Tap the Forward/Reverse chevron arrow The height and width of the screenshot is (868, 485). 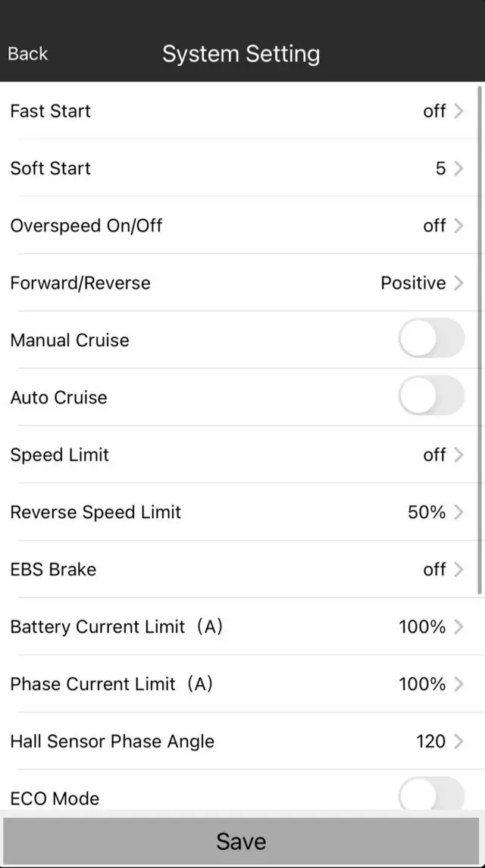coord(458,283)
